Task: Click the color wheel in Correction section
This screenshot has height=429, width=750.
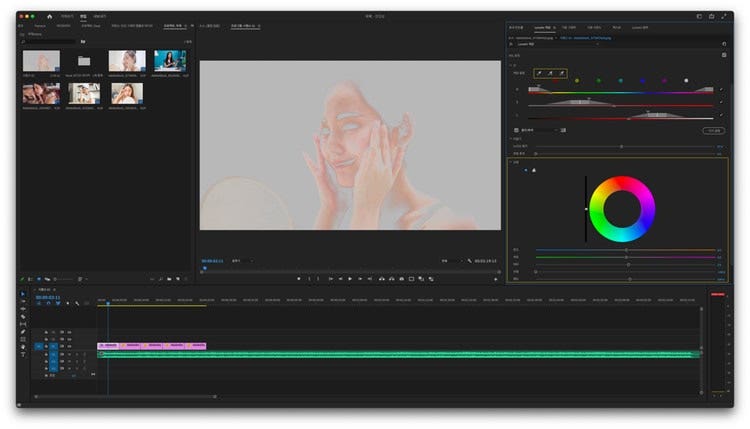Action: [622, 209]
